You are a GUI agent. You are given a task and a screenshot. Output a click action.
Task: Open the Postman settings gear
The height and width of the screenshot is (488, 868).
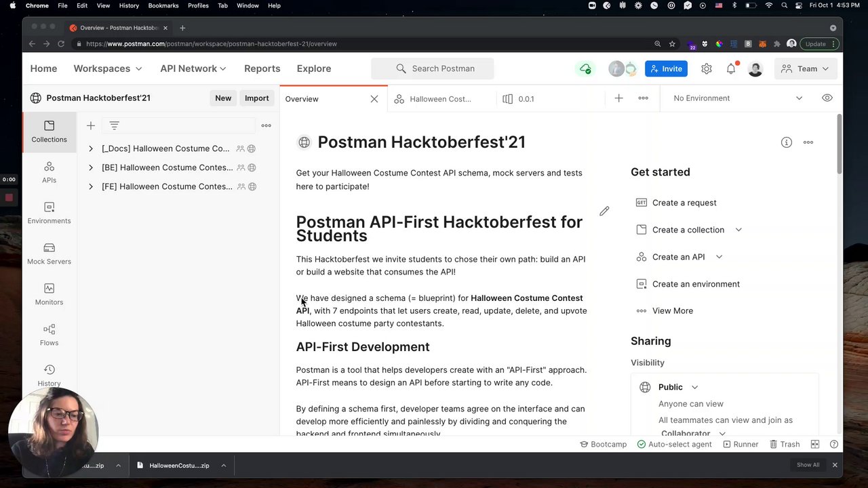(707, 68)
